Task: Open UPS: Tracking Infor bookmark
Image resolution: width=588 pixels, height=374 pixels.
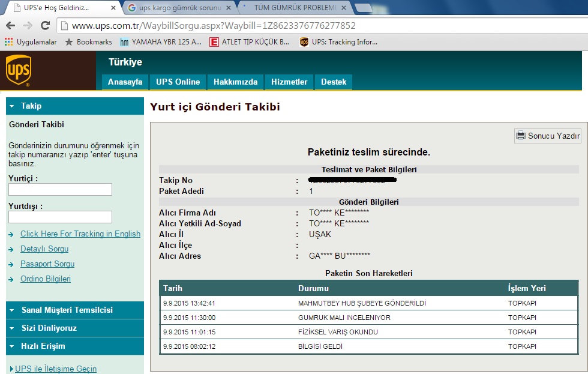Action: pyautogui.click(x=339, y=42)
